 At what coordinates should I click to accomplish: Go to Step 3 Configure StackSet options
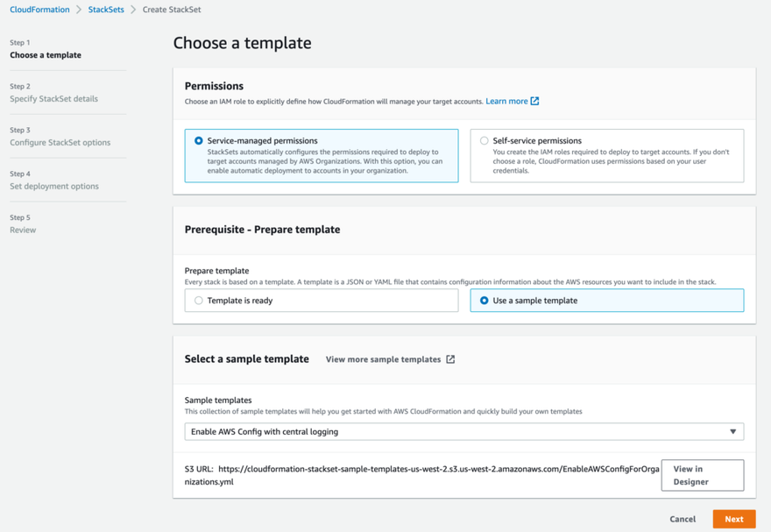pyautogui.click(x=60, y=143)
